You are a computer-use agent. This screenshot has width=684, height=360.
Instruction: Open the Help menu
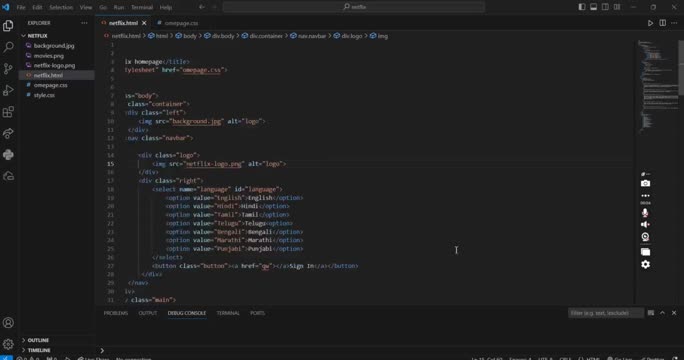(166, 7)
